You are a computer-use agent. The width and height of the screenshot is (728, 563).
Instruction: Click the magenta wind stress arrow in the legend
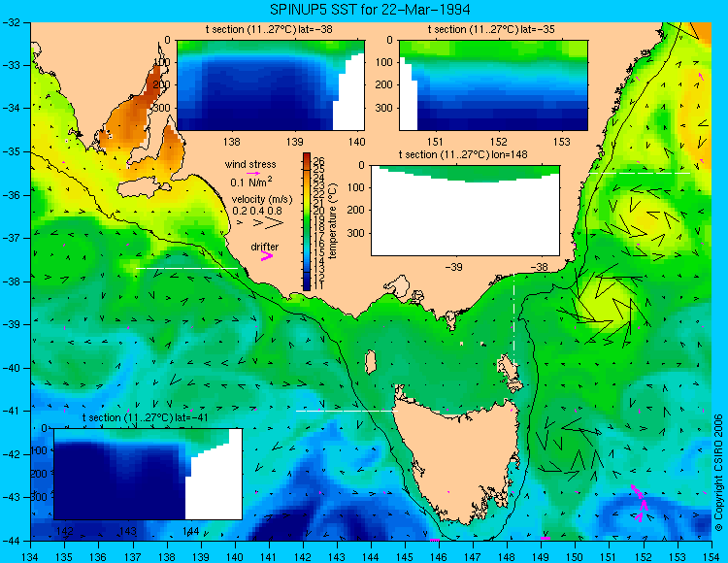coord(253,173)
